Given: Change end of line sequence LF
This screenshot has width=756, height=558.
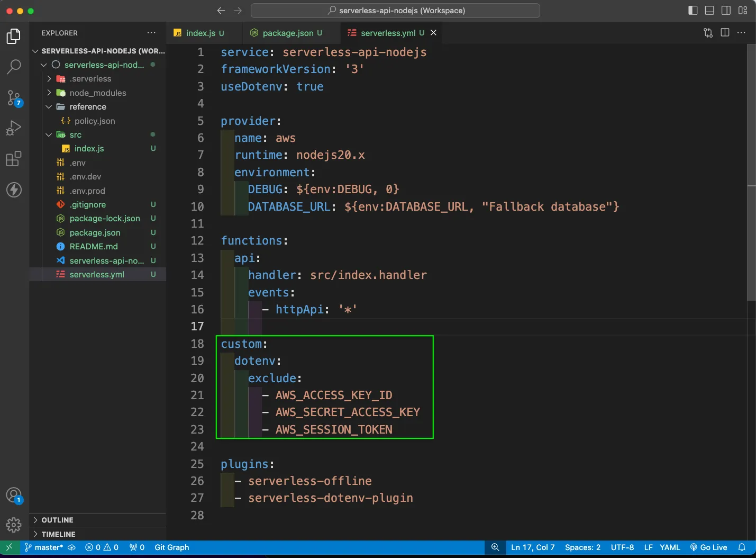Looking at the screenshot, I should pos(649,547).
